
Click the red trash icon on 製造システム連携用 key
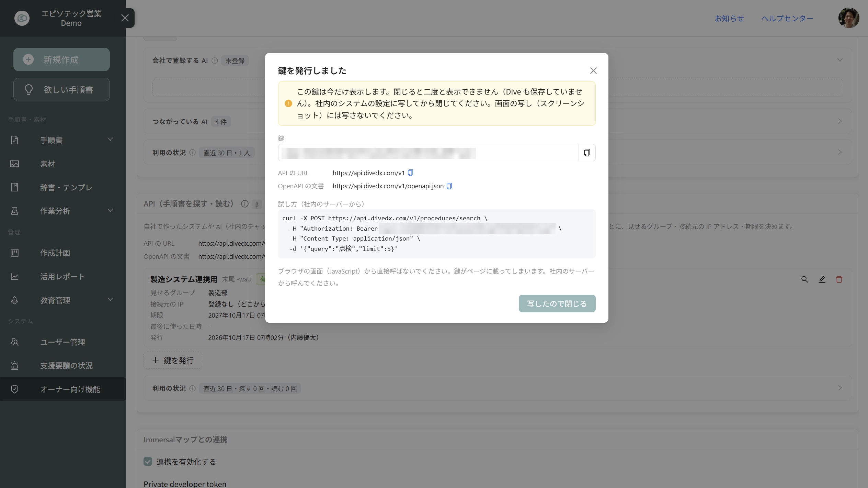839,279
